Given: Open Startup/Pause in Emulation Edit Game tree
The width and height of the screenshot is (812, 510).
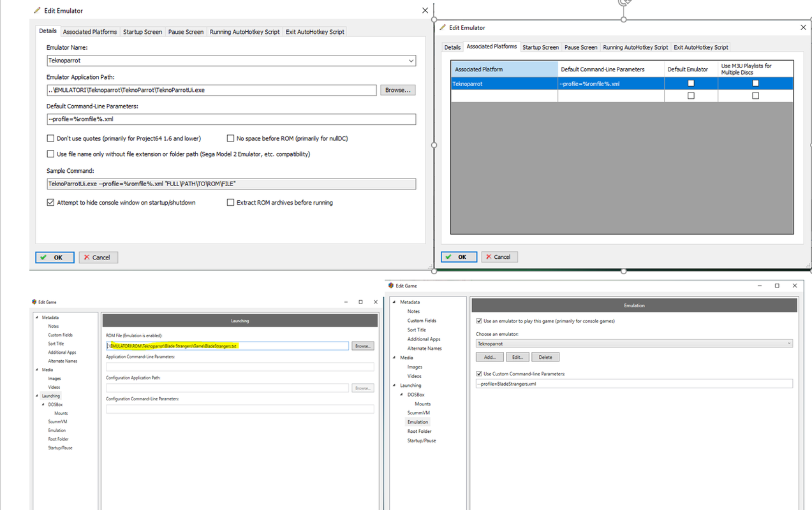Looking at the screenshot, I should click(422, 441).
